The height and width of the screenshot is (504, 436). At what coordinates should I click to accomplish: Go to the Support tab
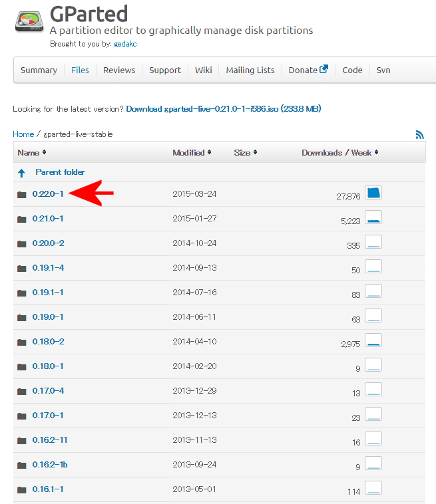pyautogui.click(x=165, y=70)
